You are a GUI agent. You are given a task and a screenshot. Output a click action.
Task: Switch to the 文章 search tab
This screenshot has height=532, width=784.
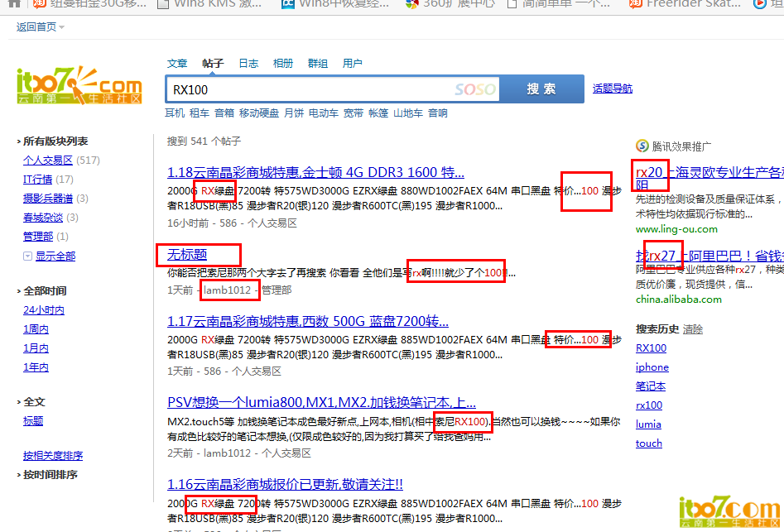click(176, 64)
